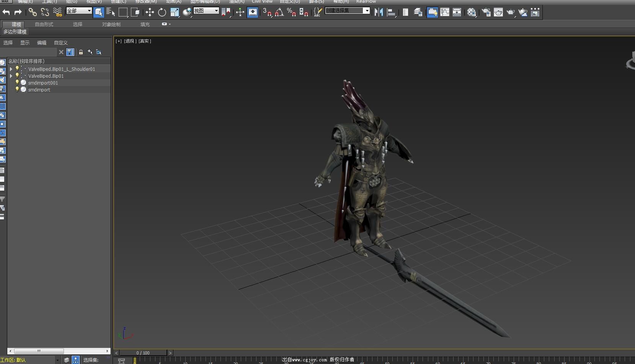Toggle 3D Snaps magnet icon
This screenshot has height=364, width=635.
[x=267, y=12]
